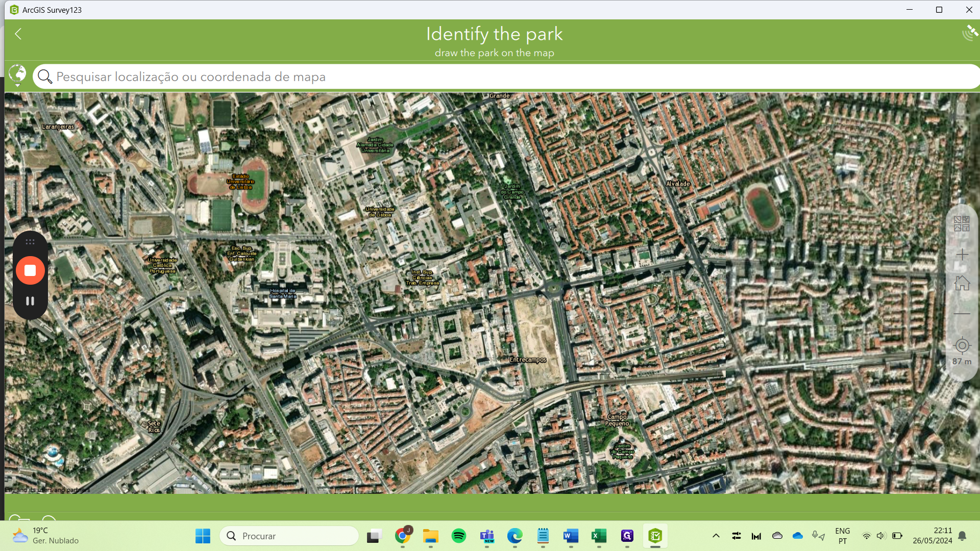Open the weather widget showing 19°C
Screen dimensions: 980x551
click(46, 536)
